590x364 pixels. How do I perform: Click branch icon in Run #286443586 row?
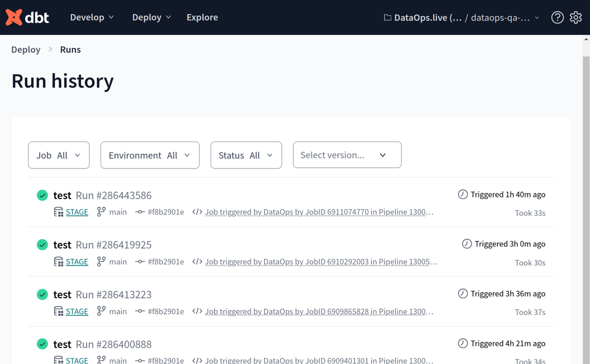(x=101, y=212)
